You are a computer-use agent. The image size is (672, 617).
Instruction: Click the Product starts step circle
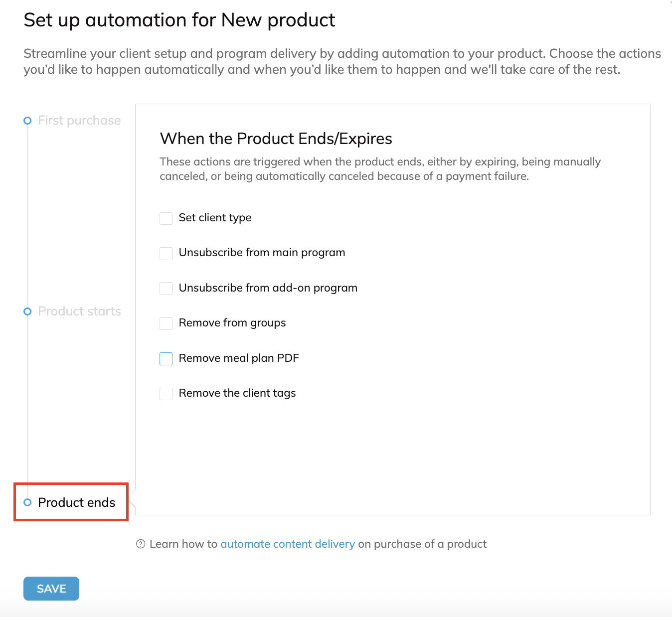(x=27, y=311)
